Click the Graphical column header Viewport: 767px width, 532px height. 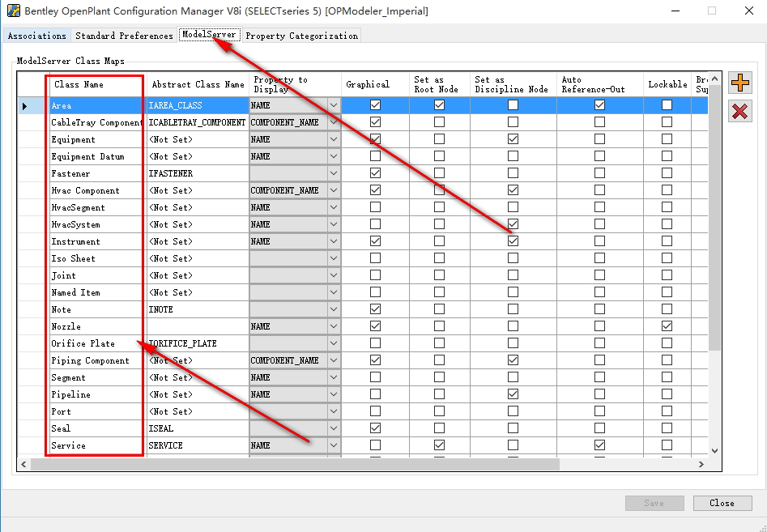click(x=375, y=84)
